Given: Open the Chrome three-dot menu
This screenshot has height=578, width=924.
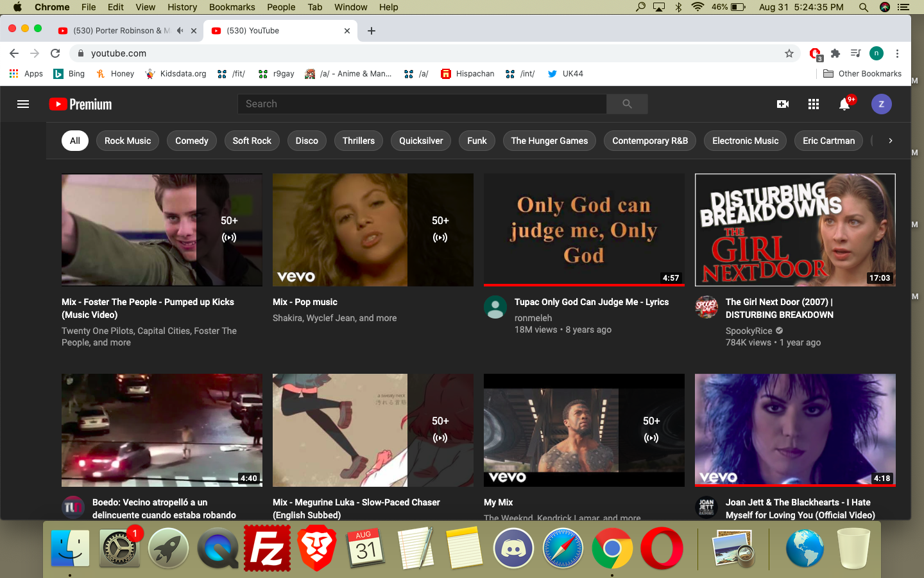Looking at the screenshot, I should [x=897, y=53].
